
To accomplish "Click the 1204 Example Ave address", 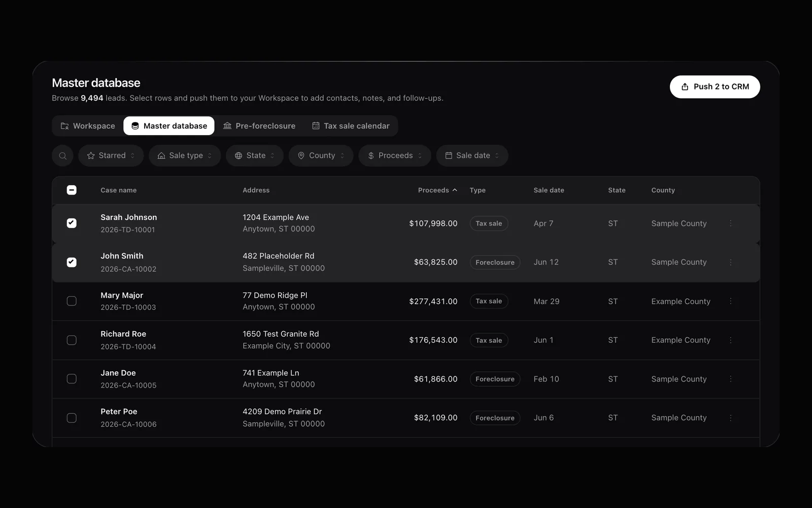I will (276, 217).
